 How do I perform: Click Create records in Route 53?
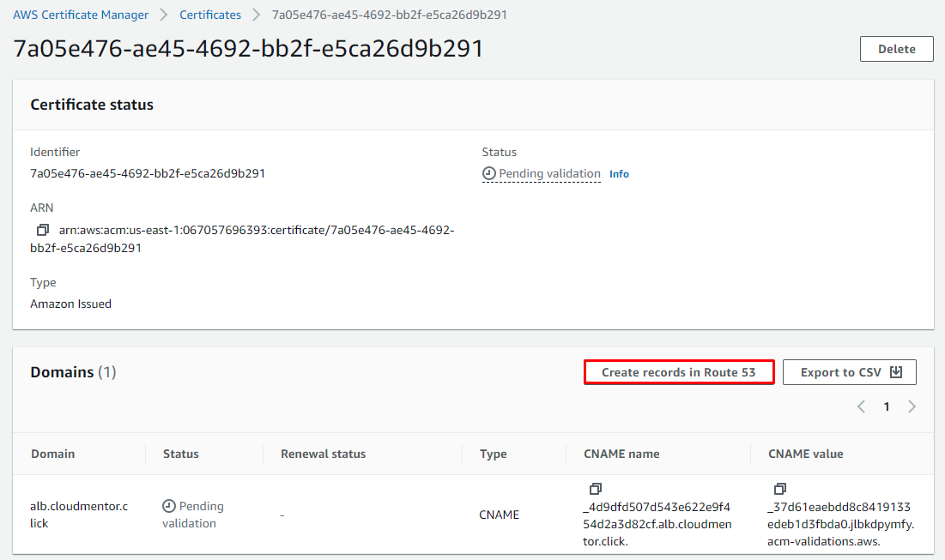pos(679,372)
